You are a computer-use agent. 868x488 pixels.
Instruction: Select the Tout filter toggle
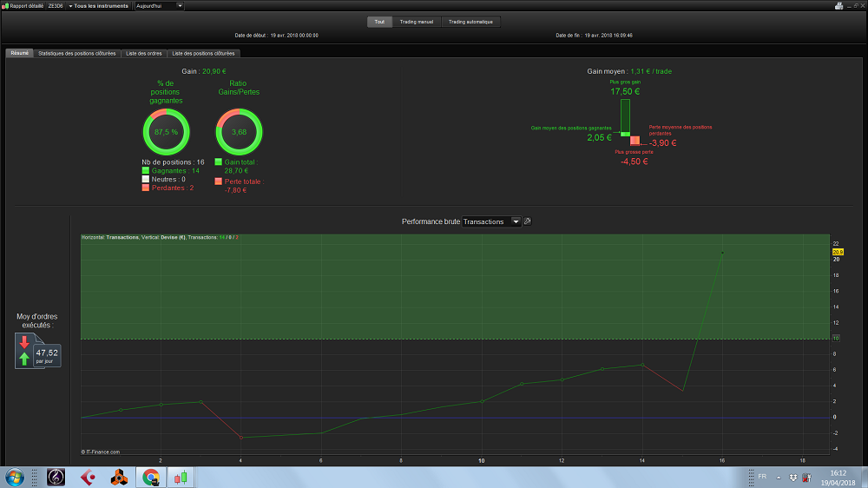point(379,22)
